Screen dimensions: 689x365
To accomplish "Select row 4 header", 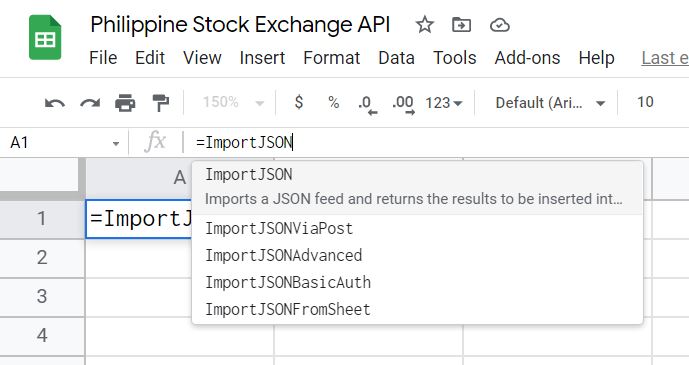I will [42, 336].
